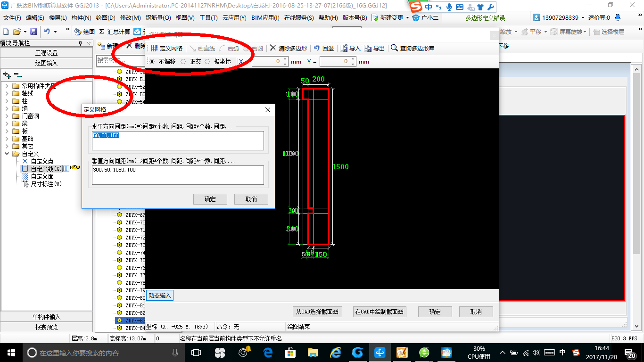Click the save disk icon in main toolbar
The width and height of the screenshot is (644, 362).
pos(33,32)
